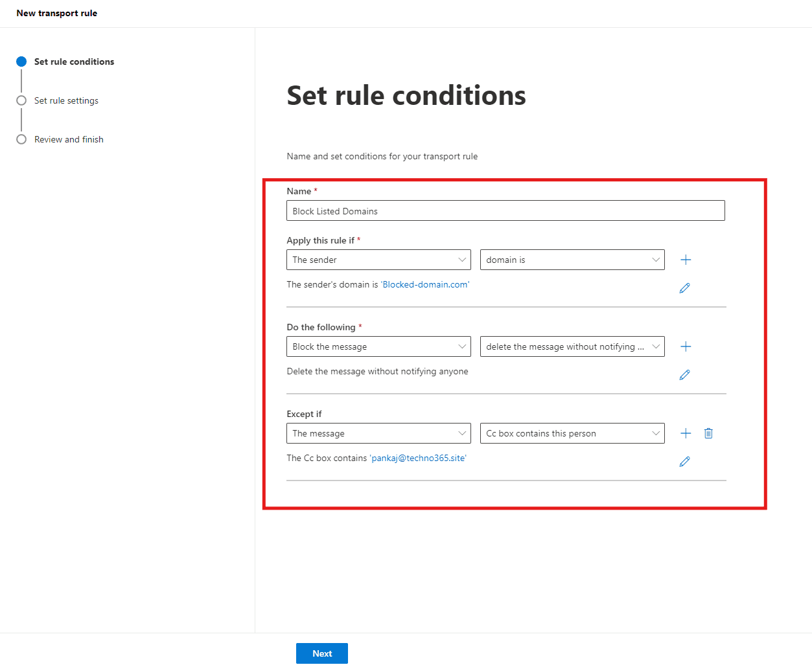The height and width of the screenshot is (667, 812).
Task: Open the 'The message' exception dropdown
Action: pyautogui.click(x=378, y=433)
